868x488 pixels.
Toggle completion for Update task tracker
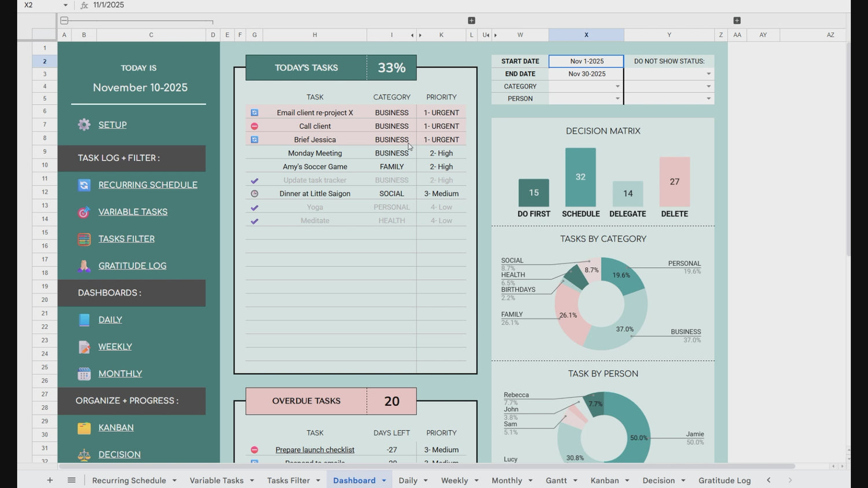pos(254,180)
